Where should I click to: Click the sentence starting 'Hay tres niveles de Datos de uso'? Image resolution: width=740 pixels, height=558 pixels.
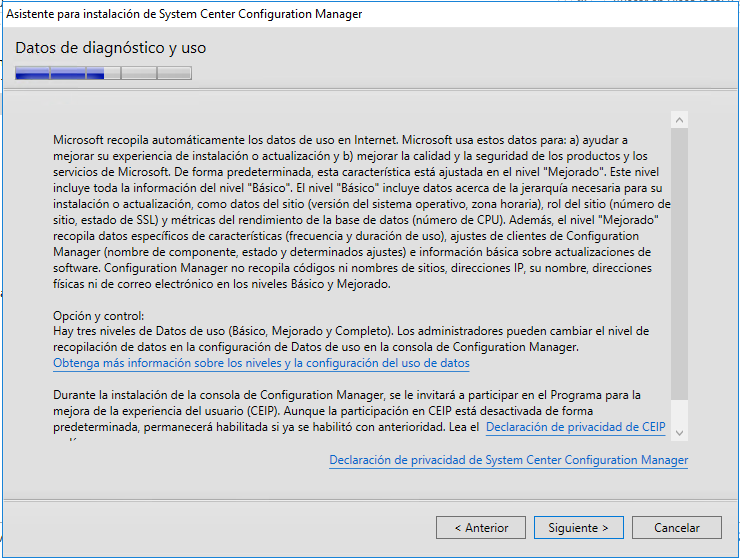(x=351, y=339)
